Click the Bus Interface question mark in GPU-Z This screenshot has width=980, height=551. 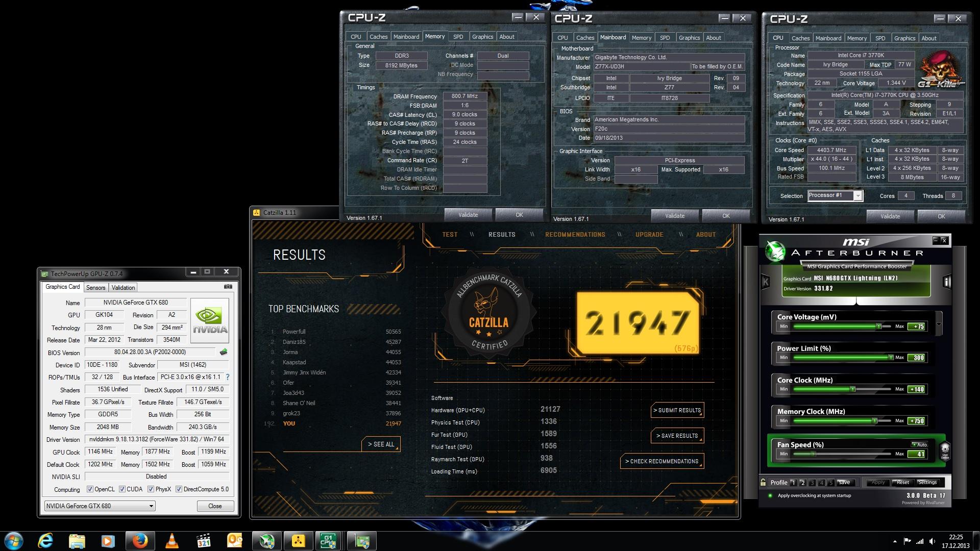pyautogui.click(x=228, y=377)
